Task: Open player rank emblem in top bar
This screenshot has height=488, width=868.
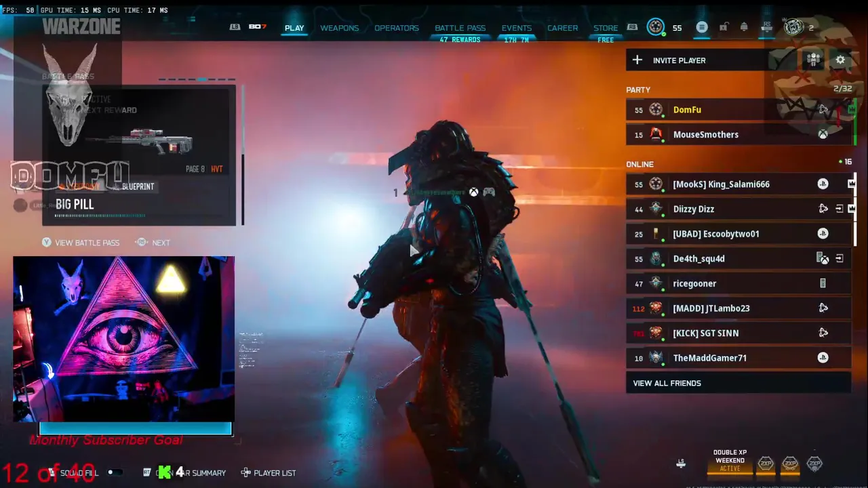Action: tap(655, 27)
